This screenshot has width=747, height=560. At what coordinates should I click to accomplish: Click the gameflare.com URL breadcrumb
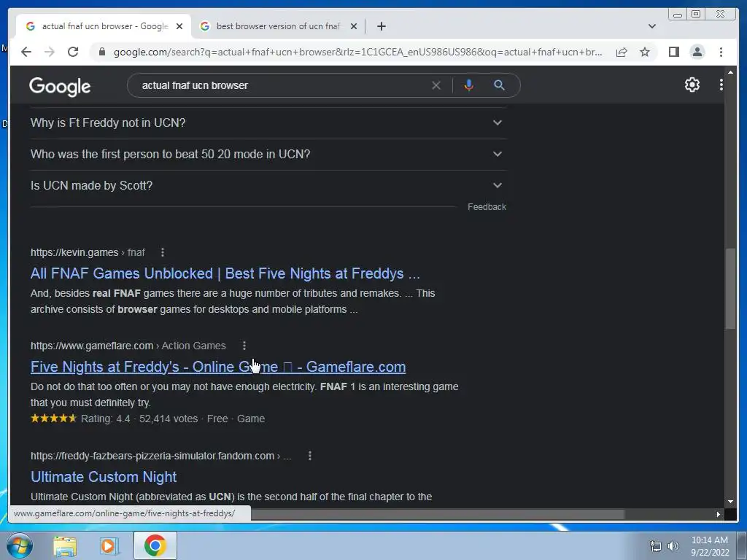click(x=128, y=346)
